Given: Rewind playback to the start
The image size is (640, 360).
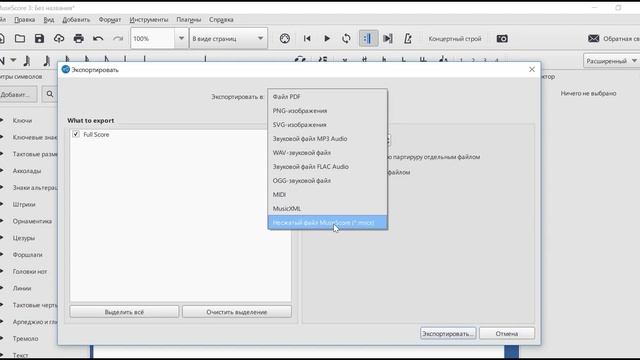Looking at the screenshot, I should [x=307, y=38].
